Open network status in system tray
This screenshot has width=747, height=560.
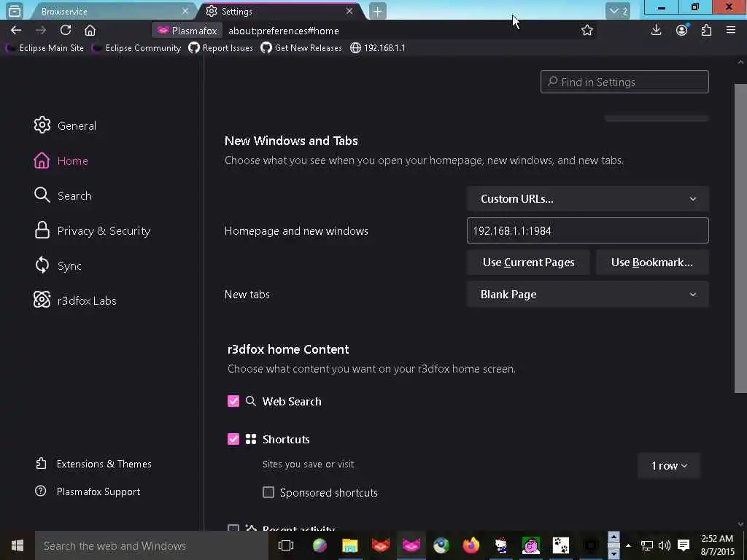tap(646, 545)
